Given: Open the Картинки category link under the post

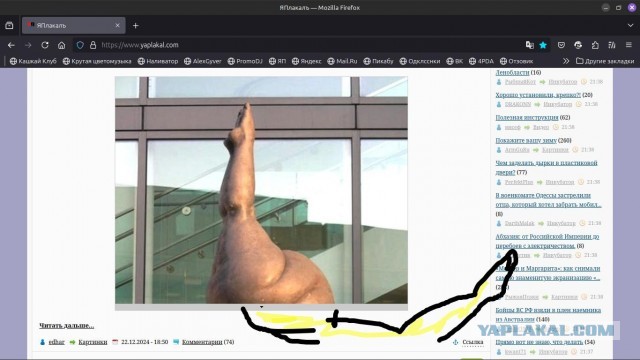Looking at the screenshot, I should (x=93, y=342).
